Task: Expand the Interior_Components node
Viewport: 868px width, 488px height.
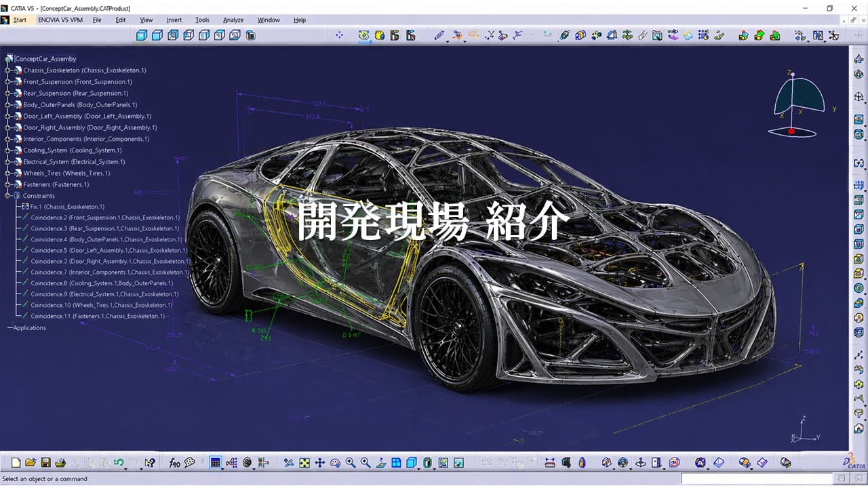Action: (x=8, y=139)
